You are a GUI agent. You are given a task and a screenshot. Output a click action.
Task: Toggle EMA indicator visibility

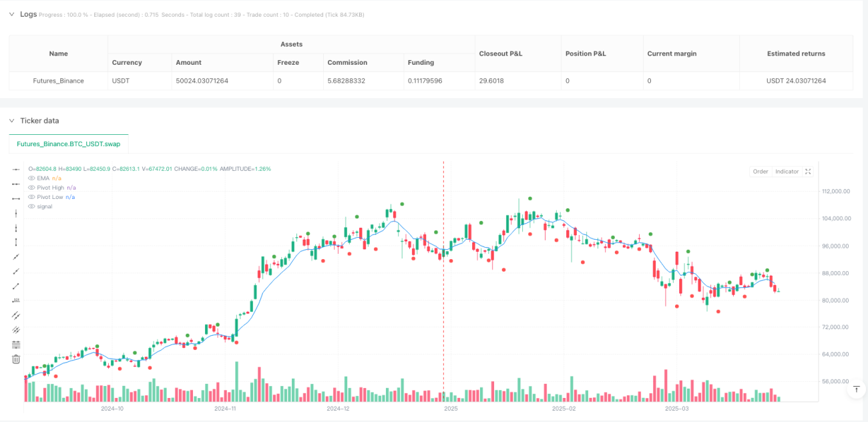point(31,178)
